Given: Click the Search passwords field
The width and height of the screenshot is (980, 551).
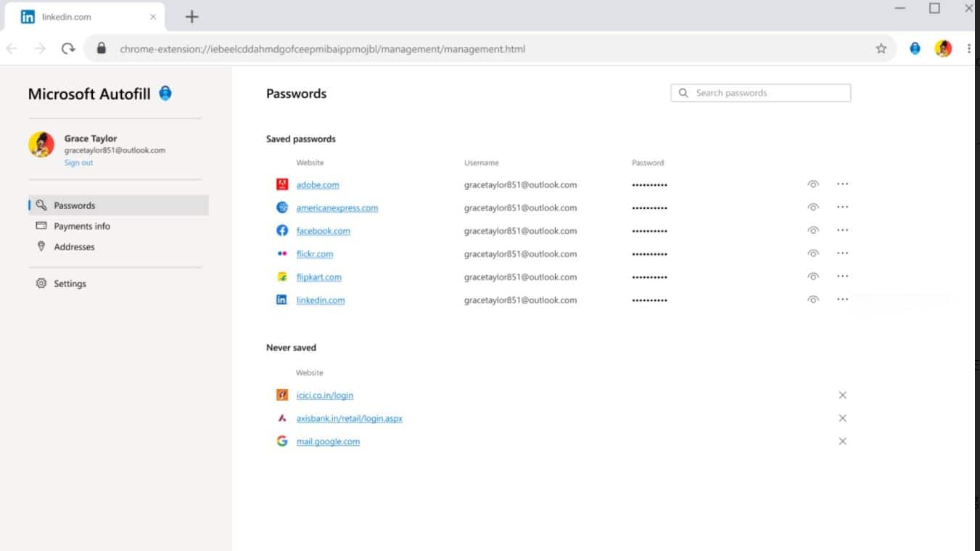Looking at the screenshot, I should coord(761,93).
